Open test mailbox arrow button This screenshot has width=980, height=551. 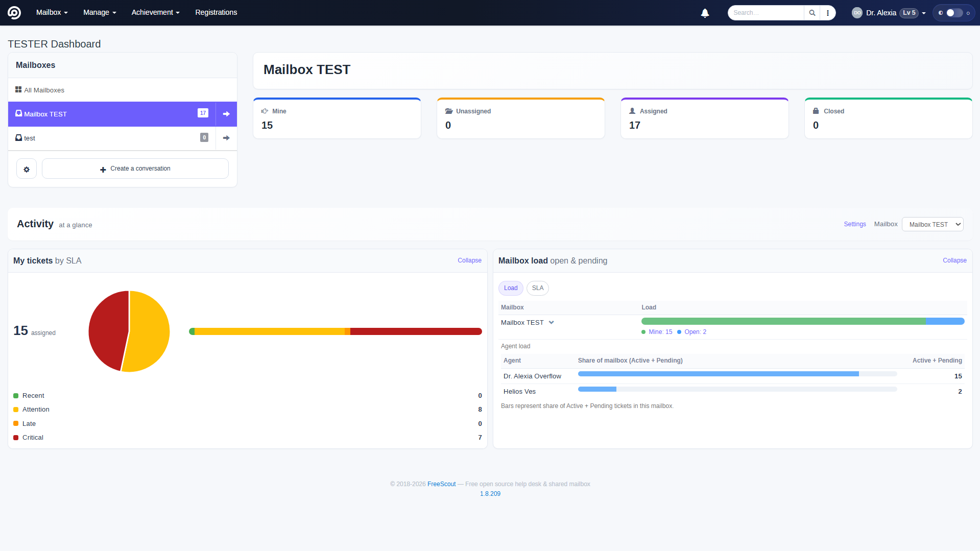tap(226, 138)
